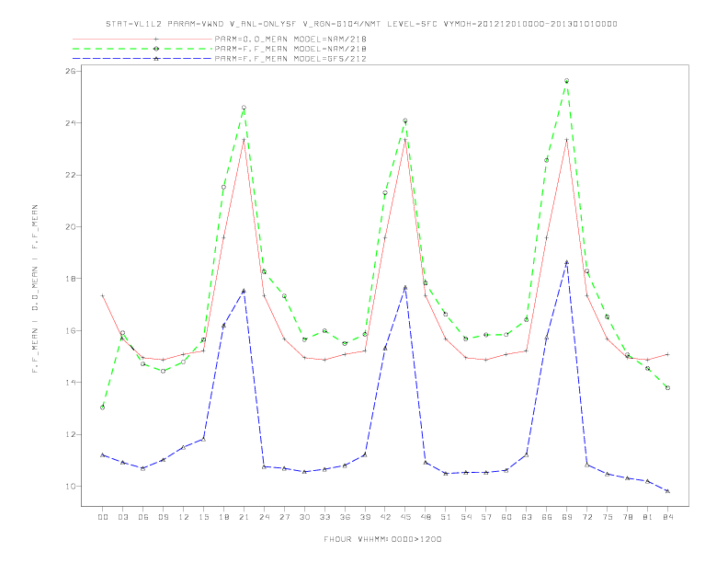This screenshot has width=728, height=563.
Task: Click the circle marker on the green legend line
Action: tap(156, 49)
